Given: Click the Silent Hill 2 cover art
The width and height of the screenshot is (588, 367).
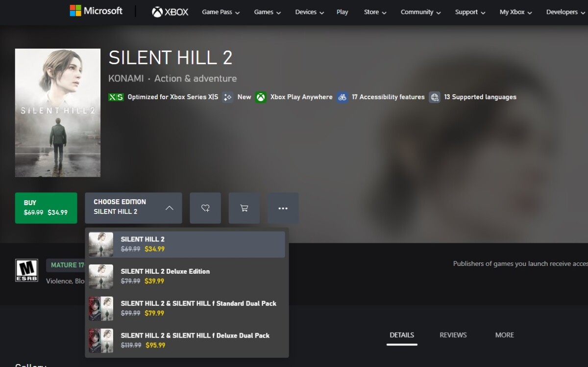Looking at the screenshot, I should coord(57,112).
